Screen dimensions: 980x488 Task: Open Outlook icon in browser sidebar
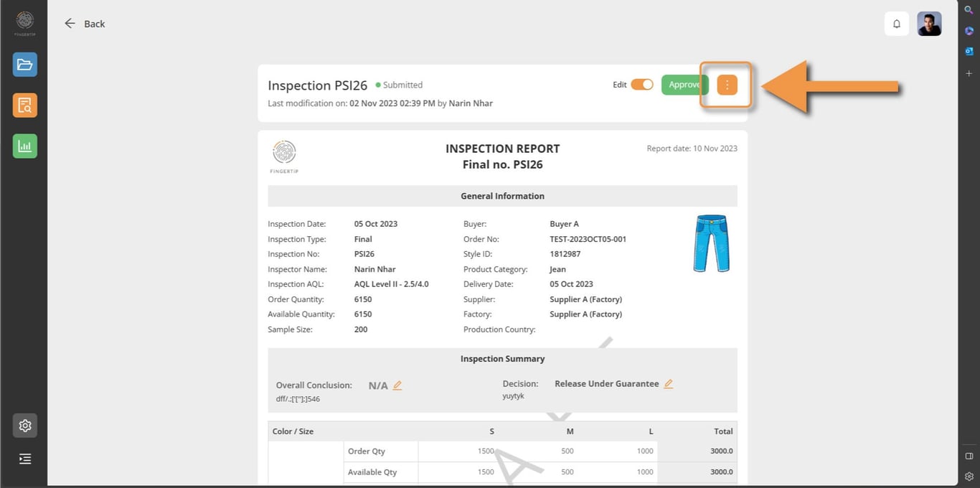click(969, 51)
